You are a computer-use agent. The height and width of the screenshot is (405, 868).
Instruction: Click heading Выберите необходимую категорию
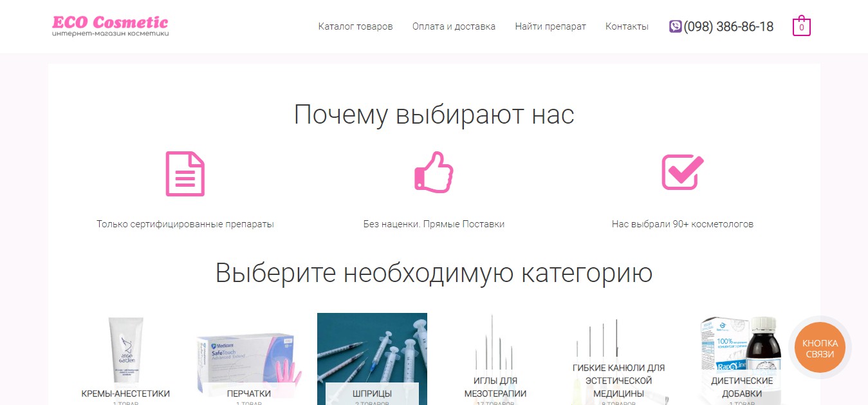pyautogui.click(x=434, y=273)
